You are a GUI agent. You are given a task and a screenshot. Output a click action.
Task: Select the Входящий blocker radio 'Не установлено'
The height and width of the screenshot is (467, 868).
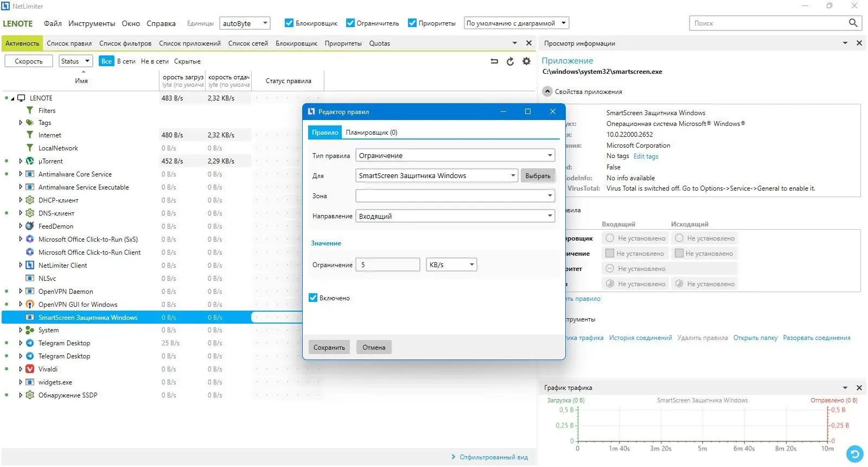(610, 238)
